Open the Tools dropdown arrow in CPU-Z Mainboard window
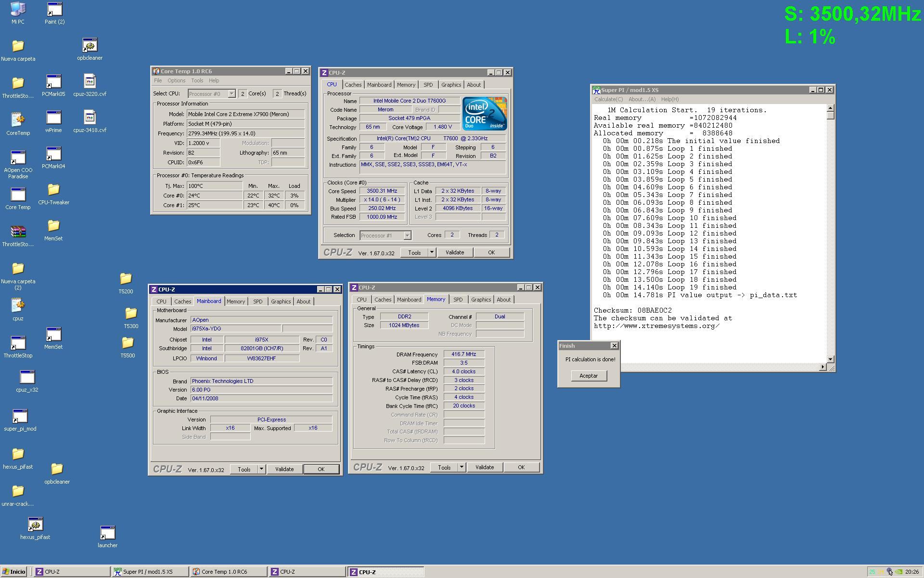The height and width of the screenshot is (578, 924). [261, 469]
